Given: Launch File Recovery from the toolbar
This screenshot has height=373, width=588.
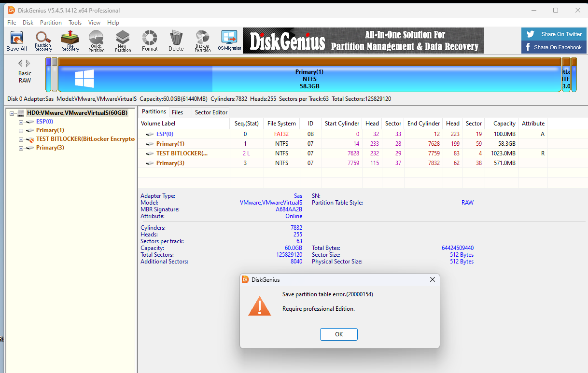Looking at the screenshot, I should pyautogui.click(x=70, y=41).
